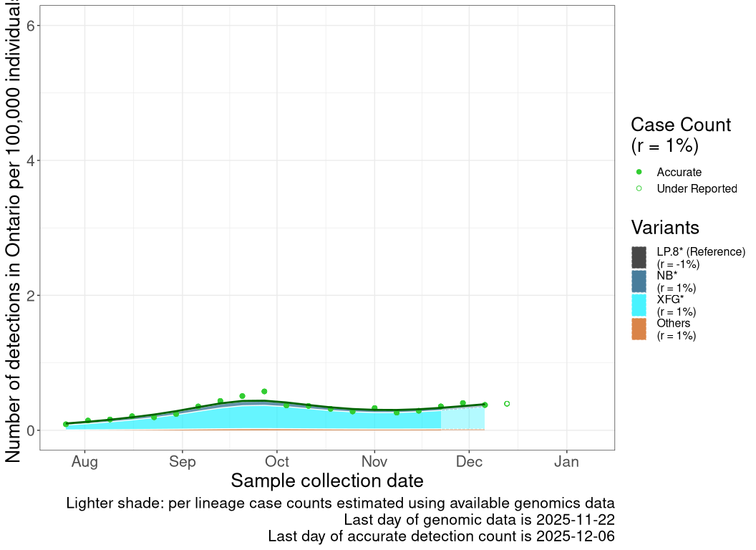Click the first green data point on the left
The image size is (756, 550).
[x=66, y=424]
